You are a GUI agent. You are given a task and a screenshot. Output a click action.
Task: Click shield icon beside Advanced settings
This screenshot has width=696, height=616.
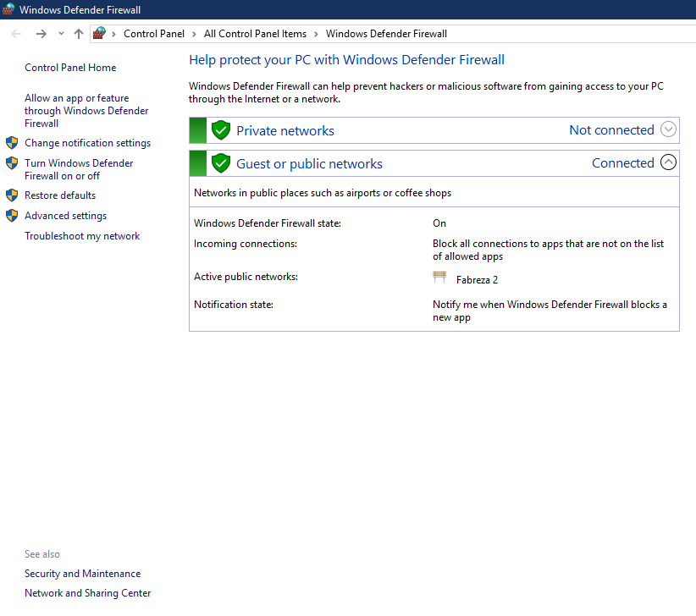(12, 216)
